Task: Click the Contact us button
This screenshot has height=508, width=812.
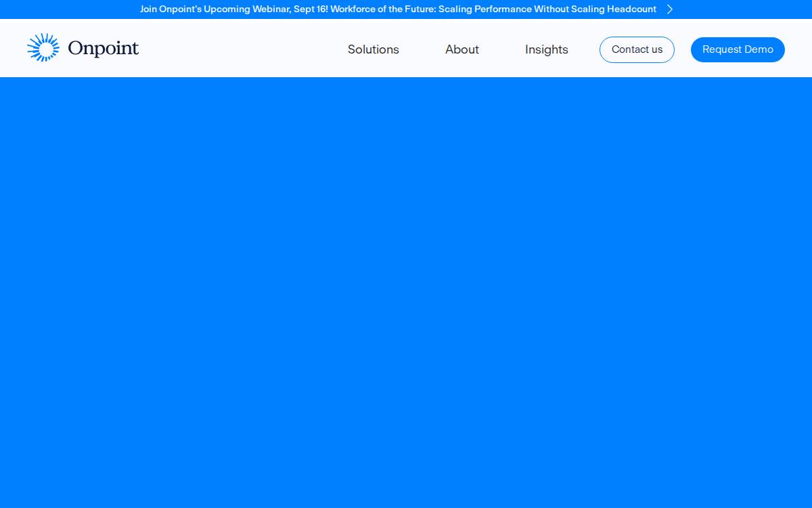Action: coord(637,49)
